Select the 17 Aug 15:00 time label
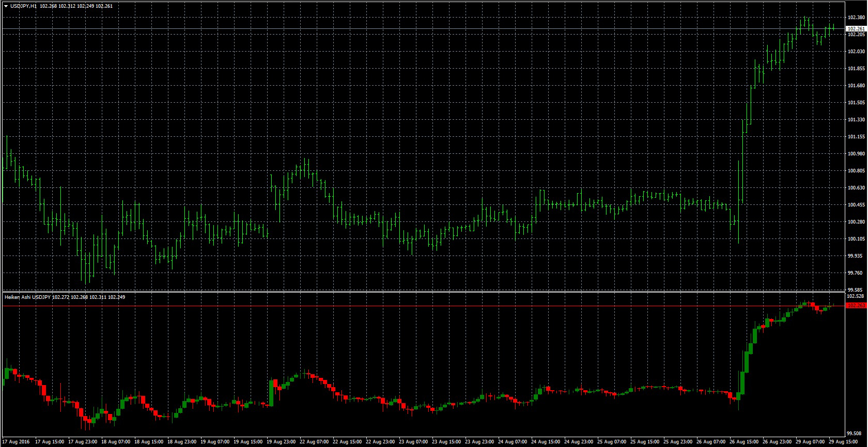The height and width of the screenshot is (447, 868). (50, 442)
